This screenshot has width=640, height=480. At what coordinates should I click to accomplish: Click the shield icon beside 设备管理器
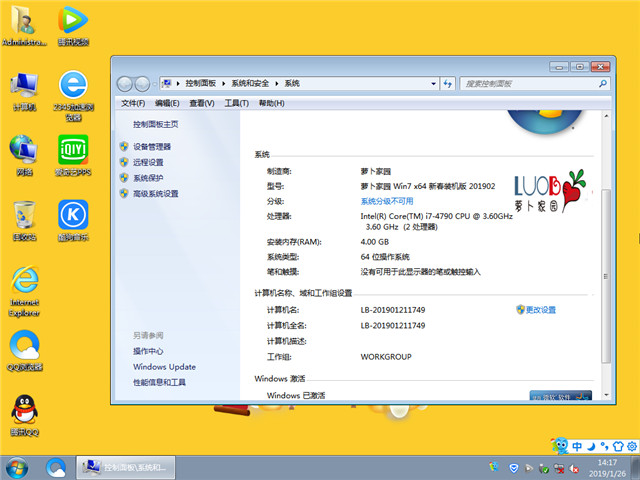pyautogui.click(x=124, y=146)
